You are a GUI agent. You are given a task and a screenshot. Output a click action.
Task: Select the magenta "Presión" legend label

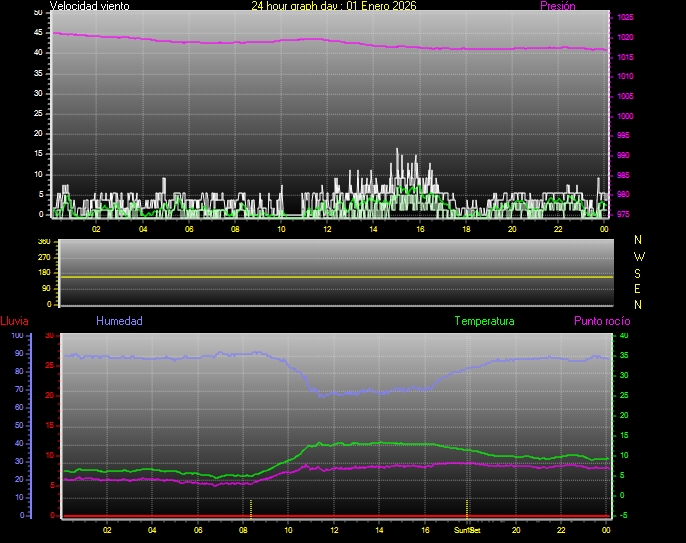pos(557,6)
